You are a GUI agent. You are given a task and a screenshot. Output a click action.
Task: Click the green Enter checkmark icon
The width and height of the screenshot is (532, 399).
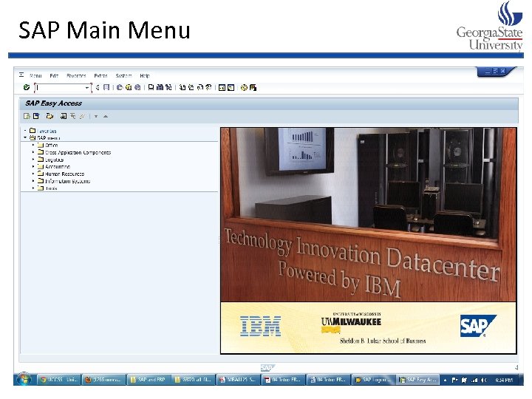[x=27, y=87]
